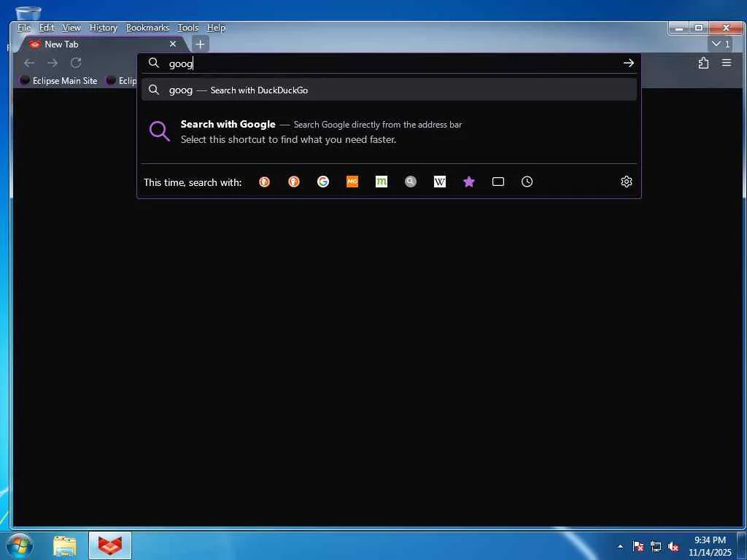Click the network tray icon

[656, 546]
